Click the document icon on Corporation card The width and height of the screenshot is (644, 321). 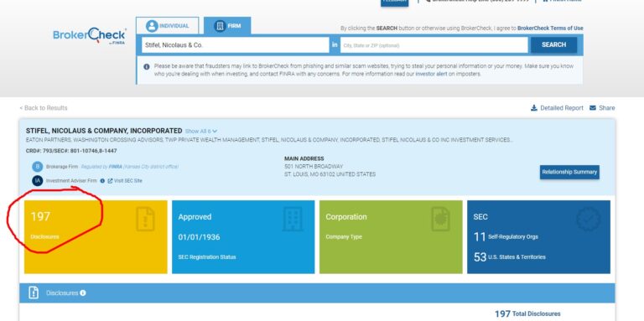(441, 220)
